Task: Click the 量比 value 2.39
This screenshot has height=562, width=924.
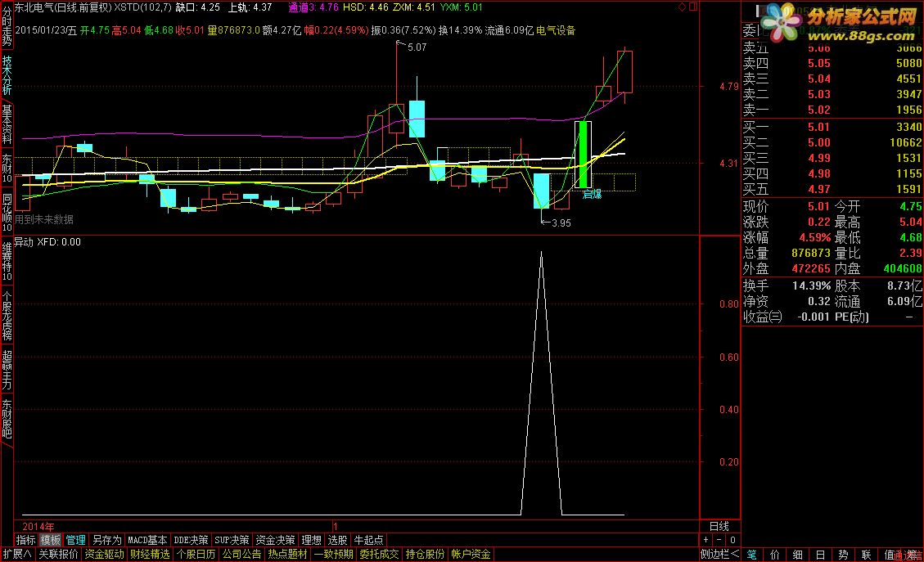Action: click(911, 253)
